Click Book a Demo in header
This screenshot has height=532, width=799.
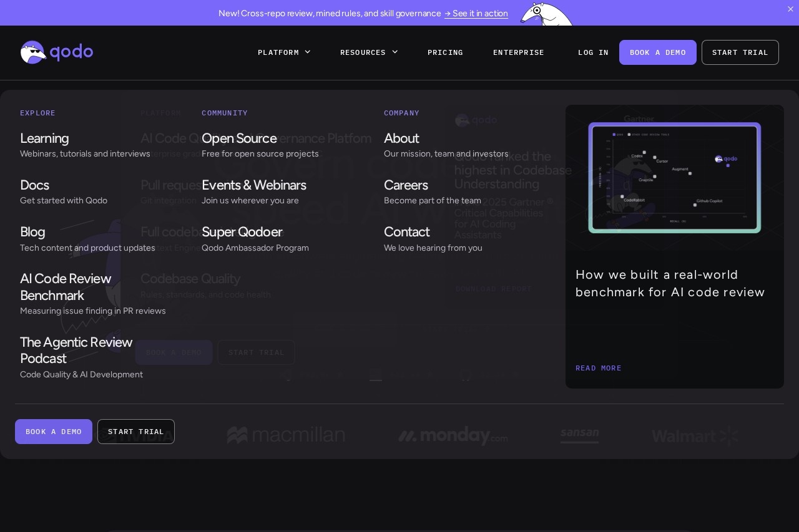tap(658, 52)
